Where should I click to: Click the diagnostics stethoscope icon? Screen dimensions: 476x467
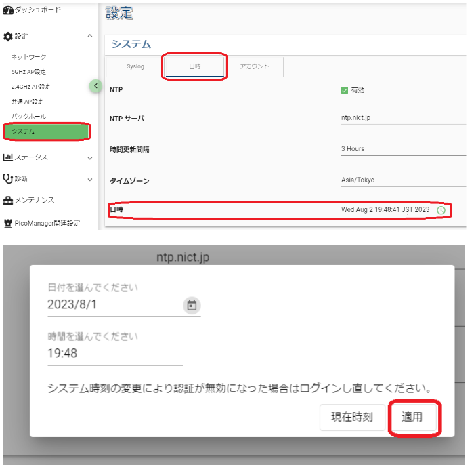[8, 179]
